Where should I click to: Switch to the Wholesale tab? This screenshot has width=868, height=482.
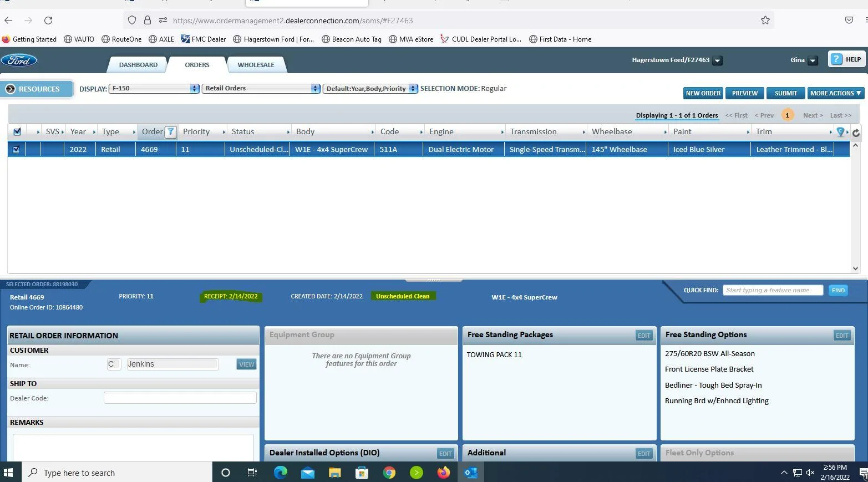click(x=256, y=65)
